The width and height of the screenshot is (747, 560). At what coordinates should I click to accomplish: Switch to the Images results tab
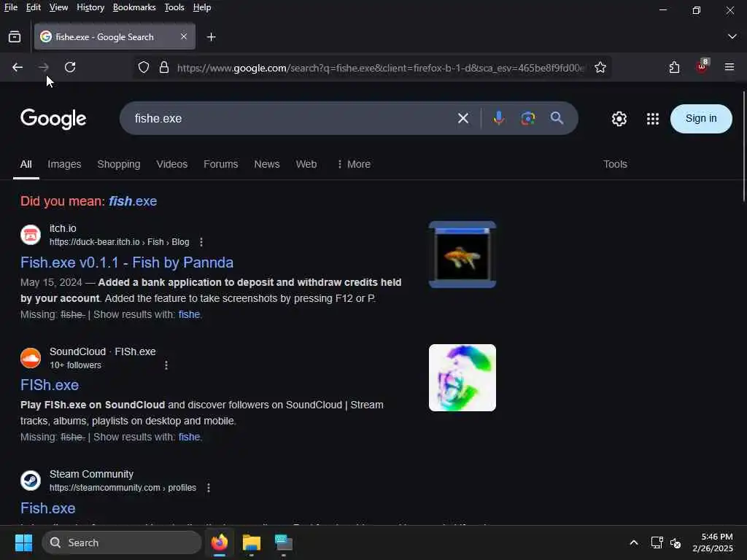(x=64, y=164)
